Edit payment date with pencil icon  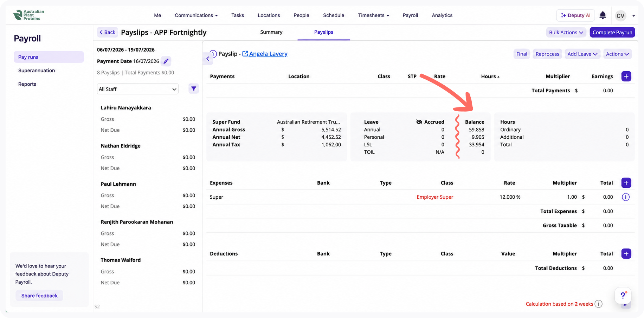click(166, 61)
